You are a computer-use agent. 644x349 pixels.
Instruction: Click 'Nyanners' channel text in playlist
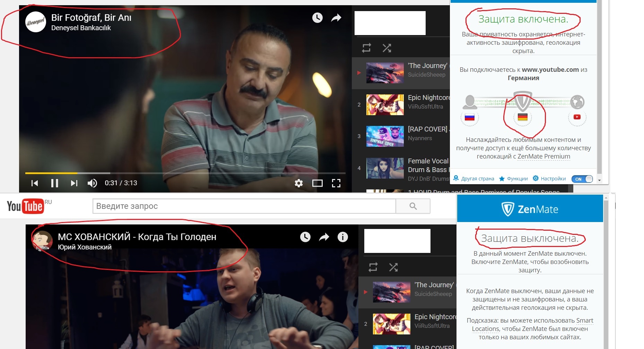click(420, 138)
